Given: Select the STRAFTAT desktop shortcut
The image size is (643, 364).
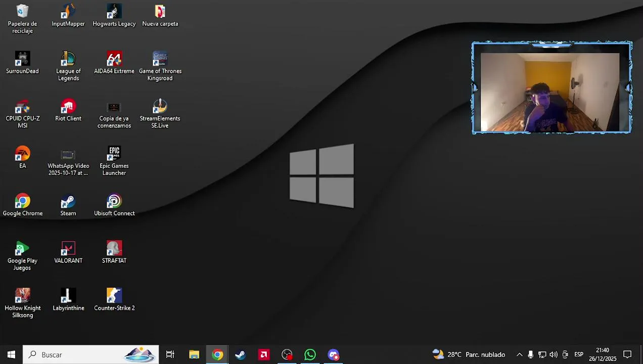Looking at the screenshot, I should coord(114,252).
